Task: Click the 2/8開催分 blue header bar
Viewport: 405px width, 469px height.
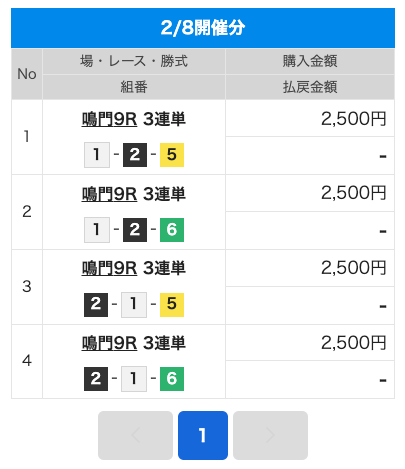Action: (x=203, y=28)
